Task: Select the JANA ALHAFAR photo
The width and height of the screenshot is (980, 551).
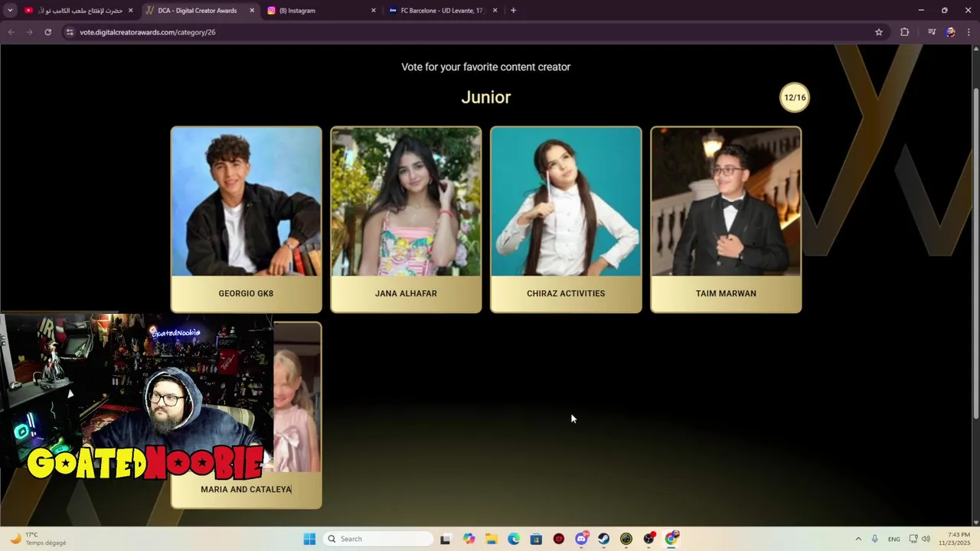Action: click(406, 201)
